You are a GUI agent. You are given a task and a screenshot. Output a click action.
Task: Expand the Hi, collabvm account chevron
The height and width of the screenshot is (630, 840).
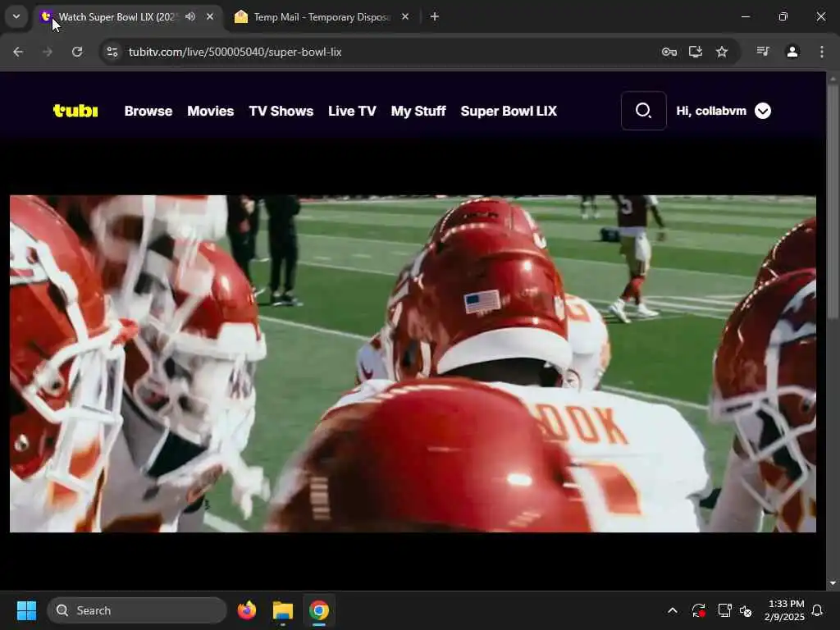click(763, 111)
